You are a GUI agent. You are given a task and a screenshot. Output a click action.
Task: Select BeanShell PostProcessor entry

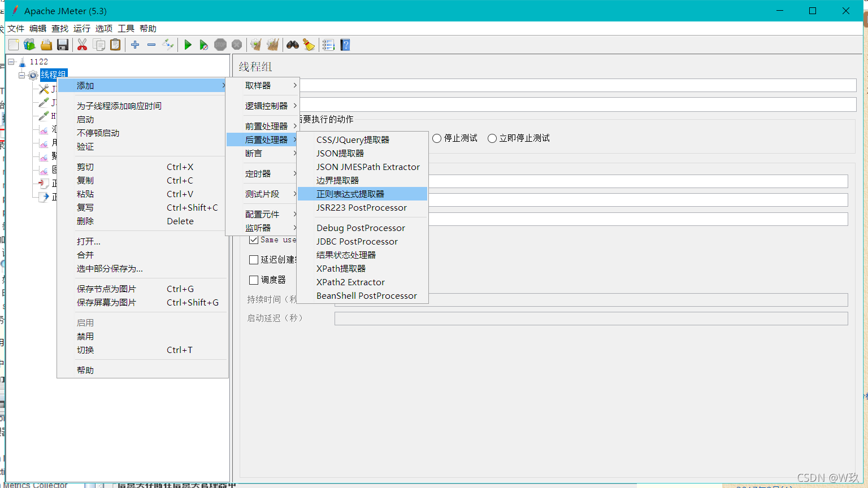[362, 295]
